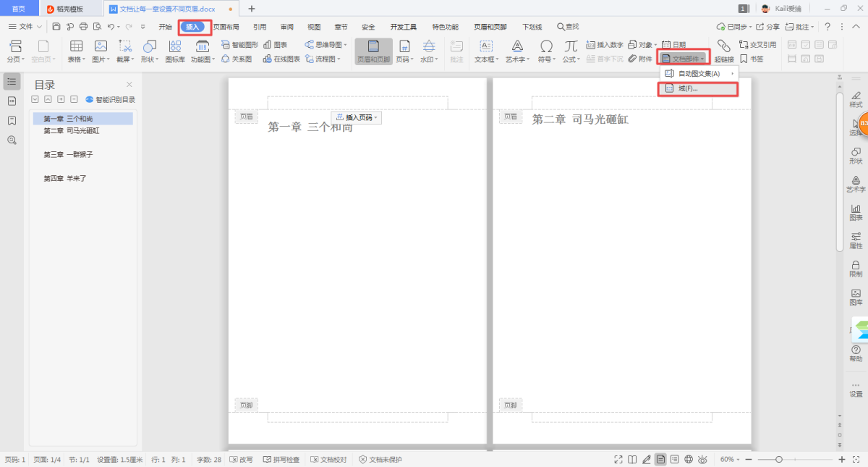
Task: Open the 艺术字 word art tool in ribbon
Action: [x=517, y=51]
